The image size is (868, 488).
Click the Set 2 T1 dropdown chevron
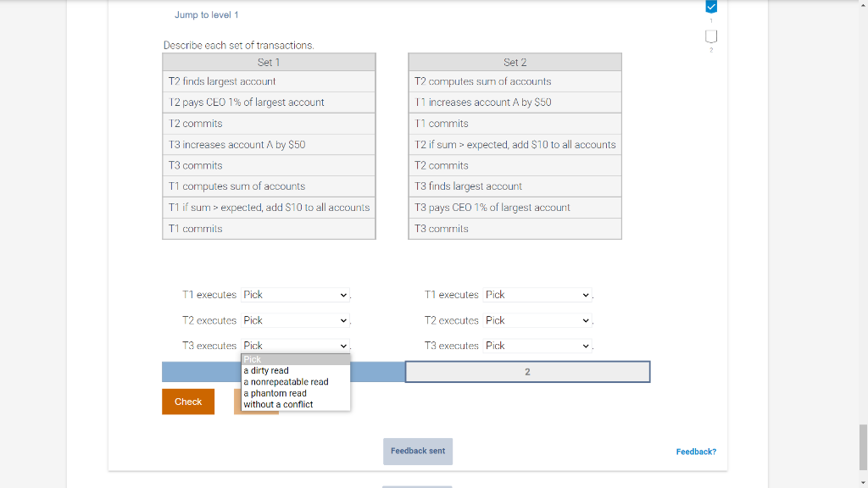tap(587, 295)
